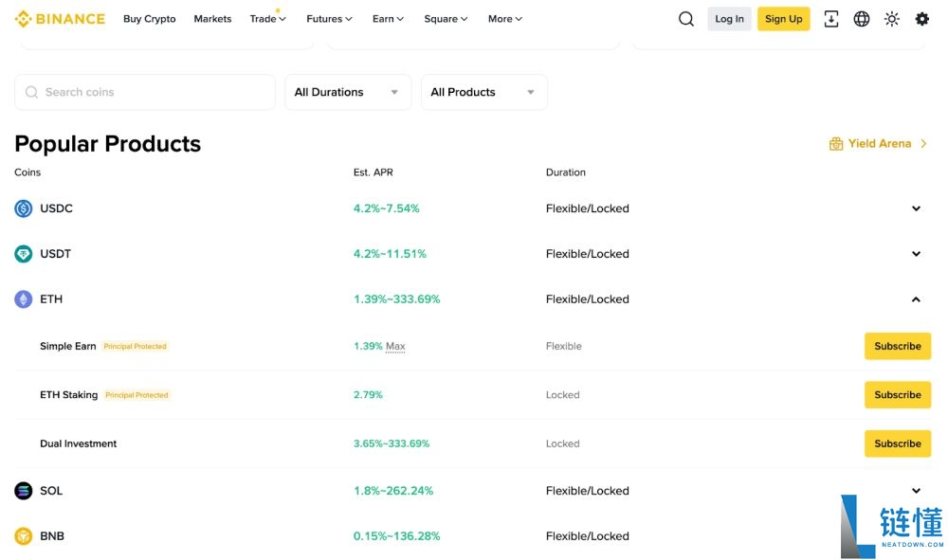948x560 pixels.
Task: Click the 4.2%~11.51% APR value
Action: click(x=390, y=254)
